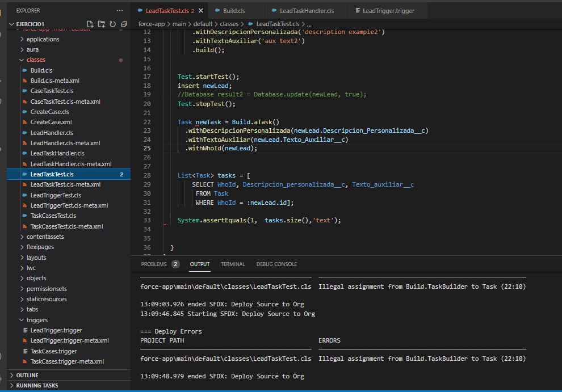This screenshot has width=562, height=392.
Task: Select TaskCases.trigger in the Explorer
Action: click(54, 351)
